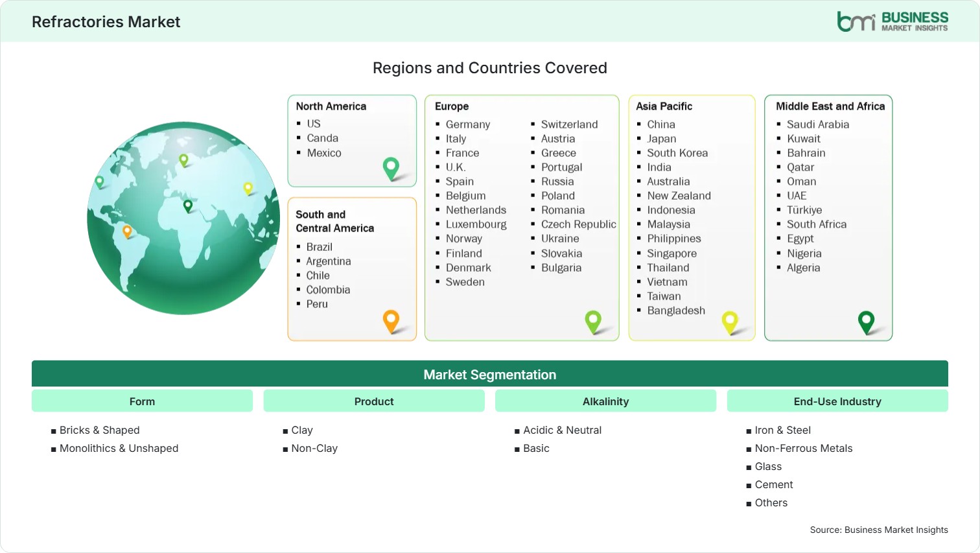Click the Middle East and Africa heading
This screenshot has height=553, width=980.
830,106
